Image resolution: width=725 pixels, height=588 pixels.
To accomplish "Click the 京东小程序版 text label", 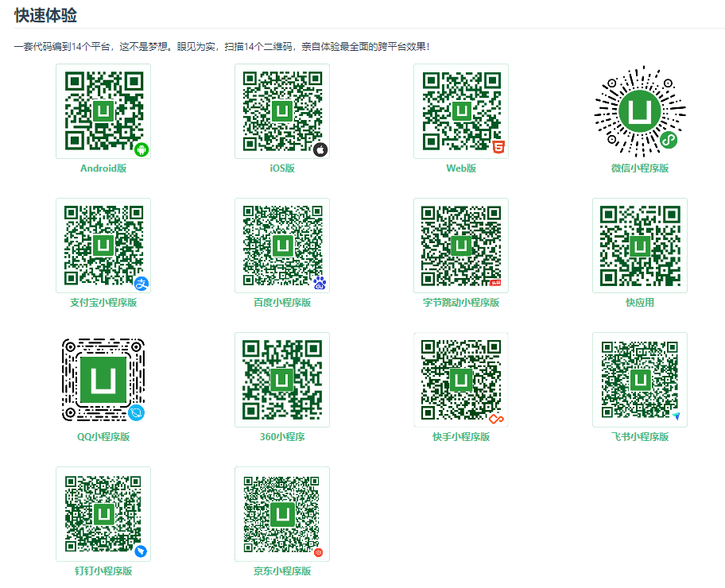I will pyautogui.click(x=282, y=571).
